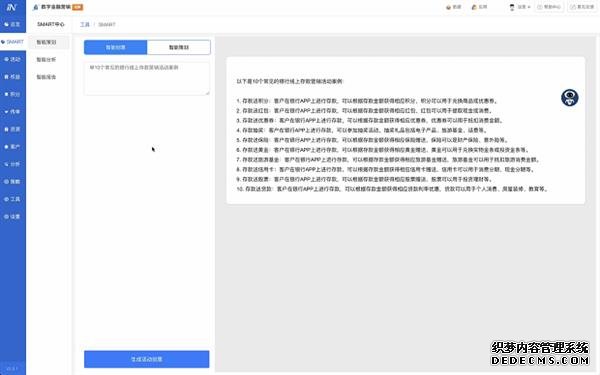Screen dimensions: 600x375
Task: Click the outlined help center button top right
Action: (549, 7)
